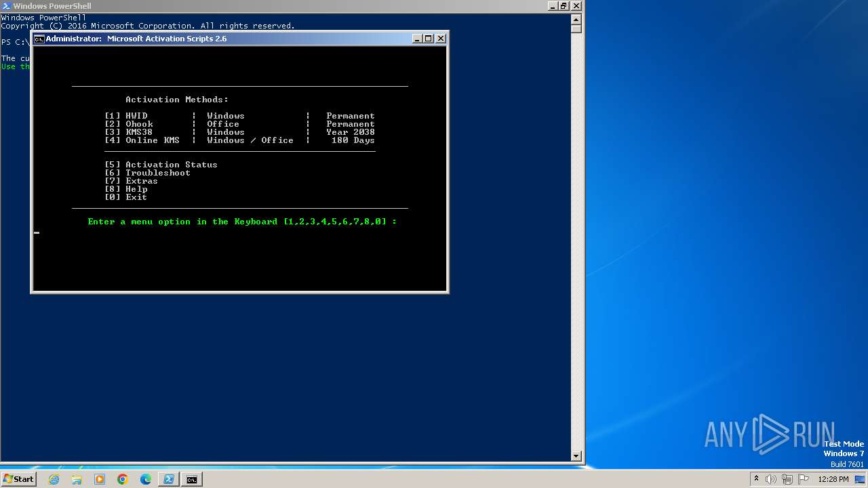
Task: Switch to the command prompt taskbar button
Action: pos(192,479)
